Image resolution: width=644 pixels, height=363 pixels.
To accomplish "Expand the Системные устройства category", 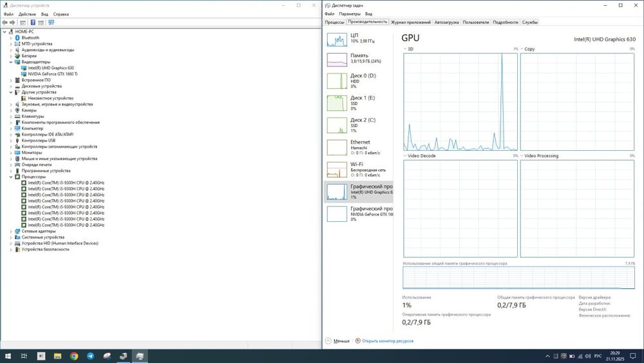I will pyautogui.click(x=11, y=237).
